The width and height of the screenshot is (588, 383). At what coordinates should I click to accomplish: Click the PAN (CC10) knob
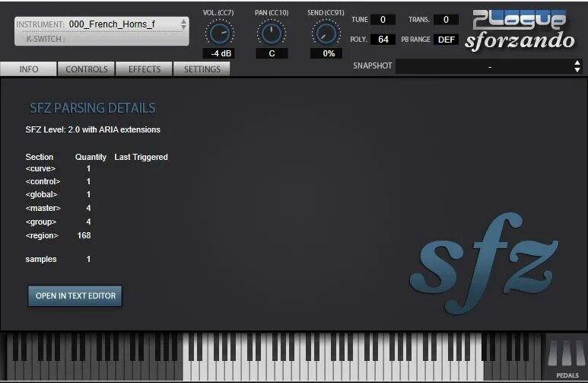coord(271,34)
